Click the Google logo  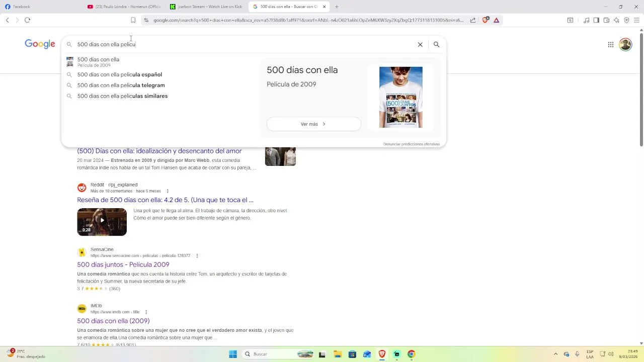[x=40, y=44]
